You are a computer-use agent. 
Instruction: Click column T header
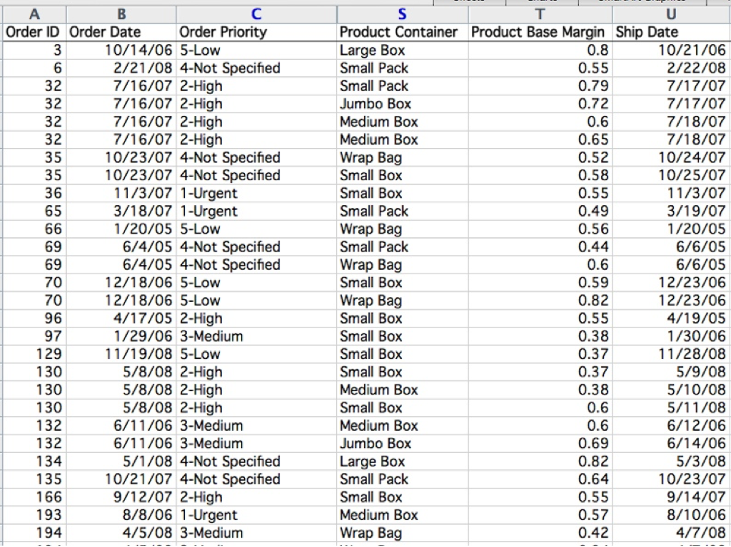point(539,14)
